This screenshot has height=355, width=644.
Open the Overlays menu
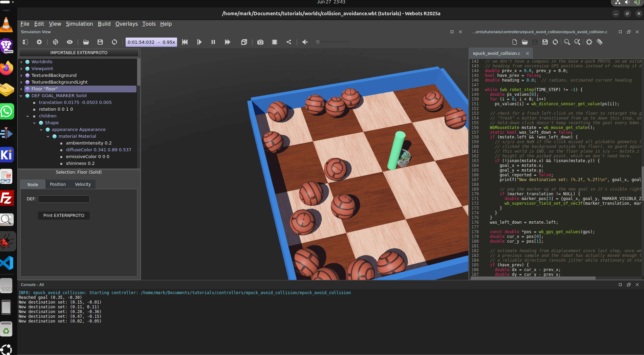pos(126,24)
